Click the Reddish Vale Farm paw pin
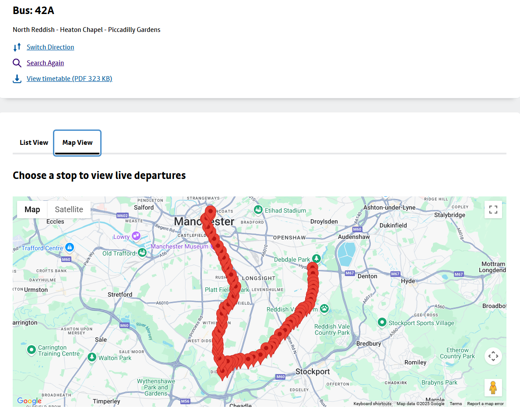 pos(324,308)
